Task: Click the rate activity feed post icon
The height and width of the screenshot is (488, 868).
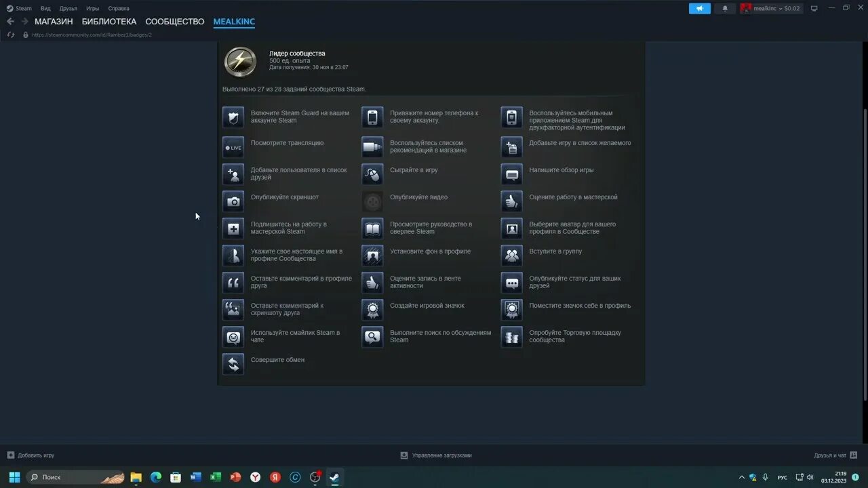Action: tap(372, 283)
